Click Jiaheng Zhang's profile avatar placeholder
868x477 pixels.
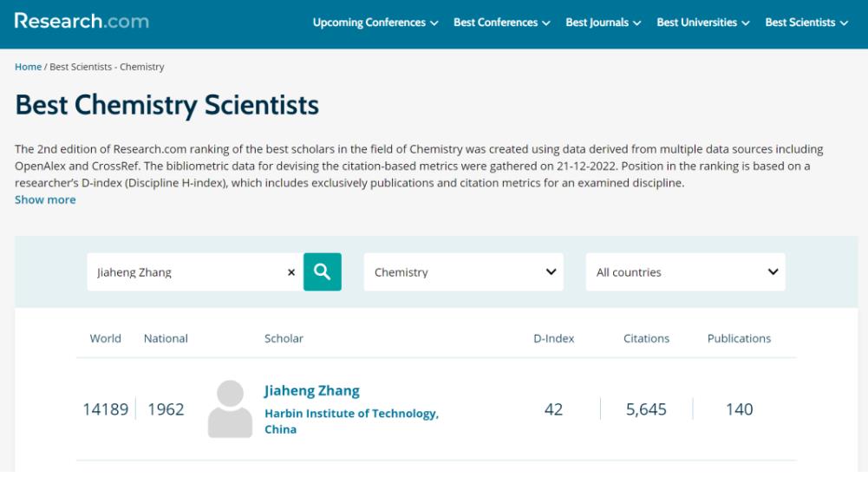(x=229, y=409)
